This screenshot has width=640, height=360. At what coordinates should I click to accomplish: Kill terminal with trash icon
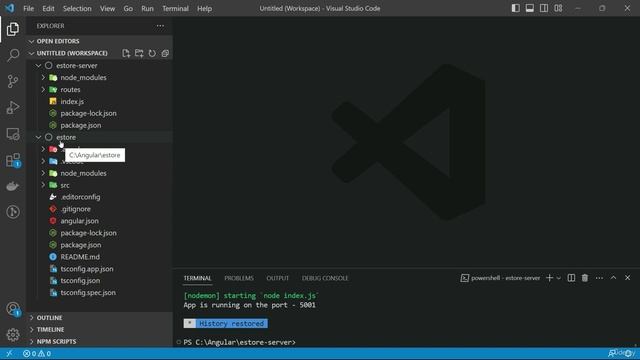585,278
